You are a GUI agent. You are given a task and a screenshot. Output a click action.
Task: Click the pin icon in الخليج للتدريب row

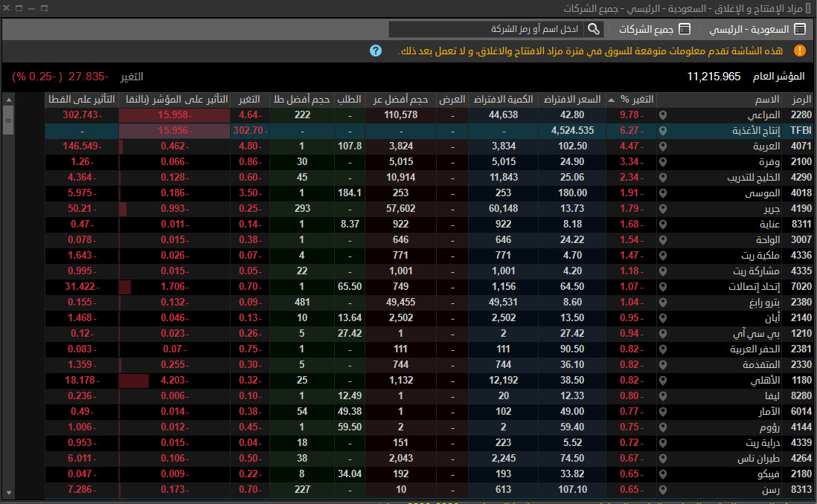tap(663, 178)
